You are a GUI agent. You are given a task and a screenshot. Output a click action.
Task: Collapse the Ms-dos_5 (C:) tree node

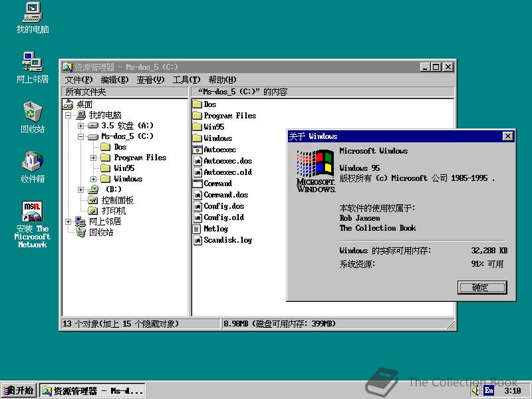coord(80,137)
